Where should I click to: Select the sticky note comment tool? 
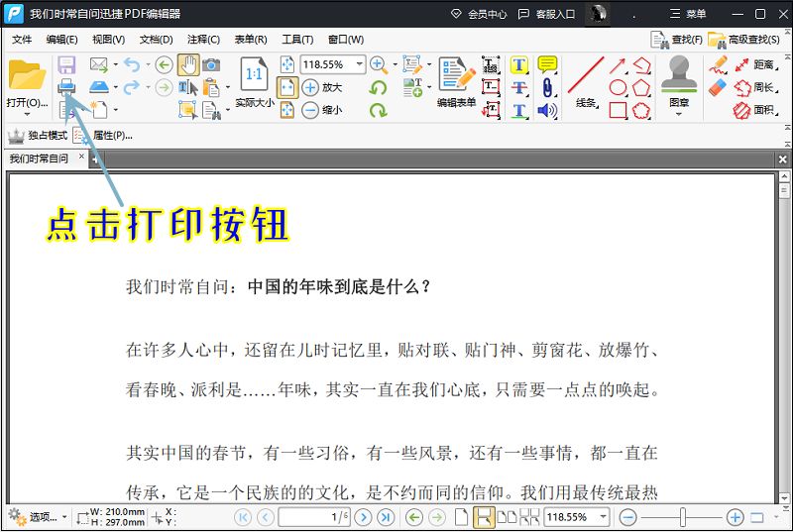point(547,64)
